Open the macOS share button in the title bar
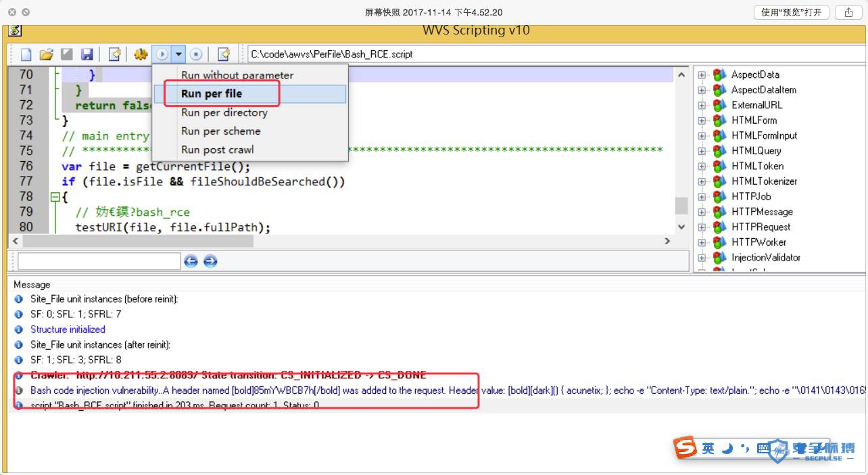Viewport: 868px width, 475px height. click(x=848, y=12)
